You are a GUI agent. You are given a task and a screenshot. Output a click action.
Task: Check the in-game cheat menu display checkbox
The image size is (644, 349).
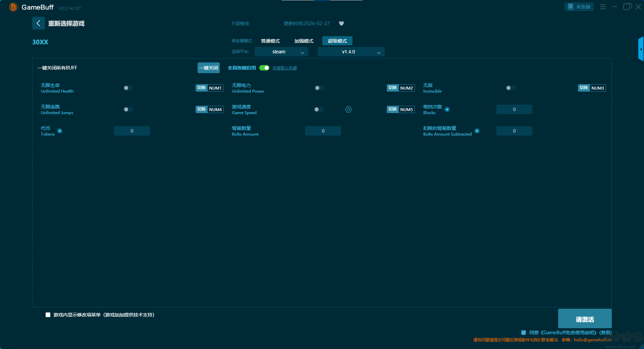click(48, 315)
